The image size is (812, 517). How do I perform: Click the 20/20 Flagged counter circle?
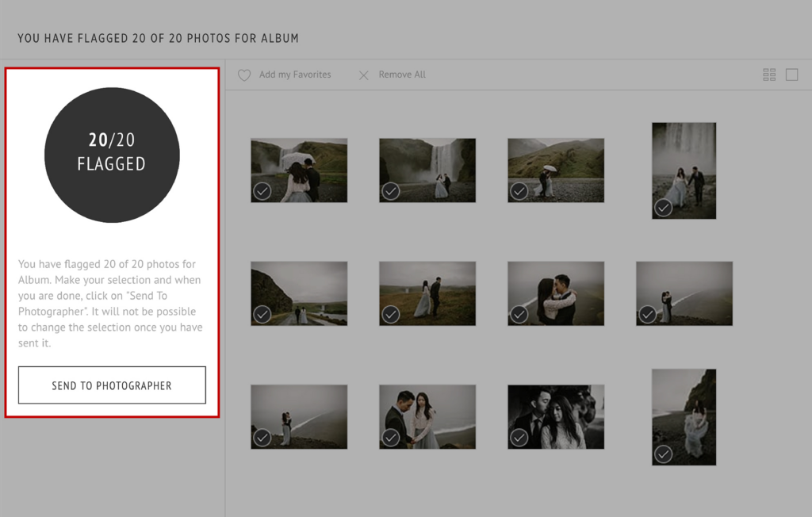112,155
